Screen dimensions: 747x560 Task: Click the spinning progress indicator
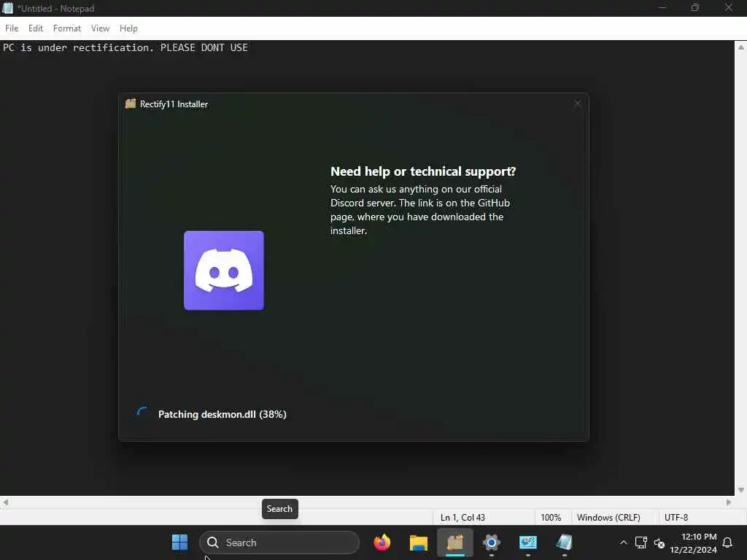point(142,413)
